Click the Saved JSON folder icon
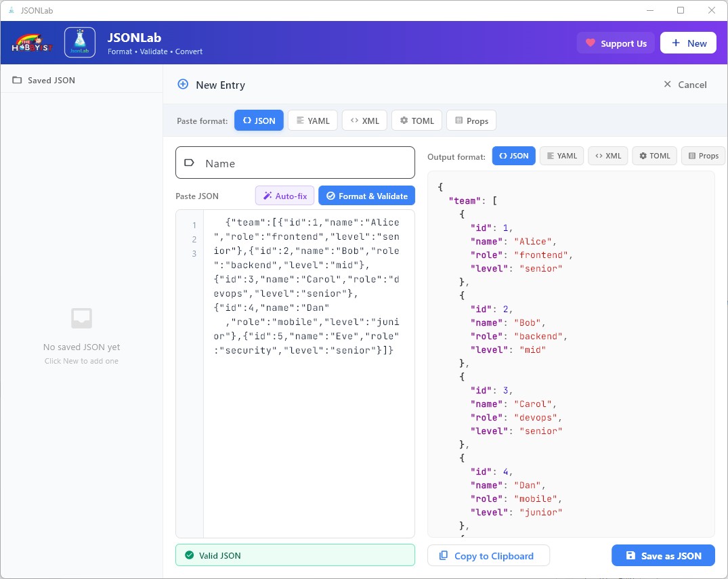 (x=17, y=80)
